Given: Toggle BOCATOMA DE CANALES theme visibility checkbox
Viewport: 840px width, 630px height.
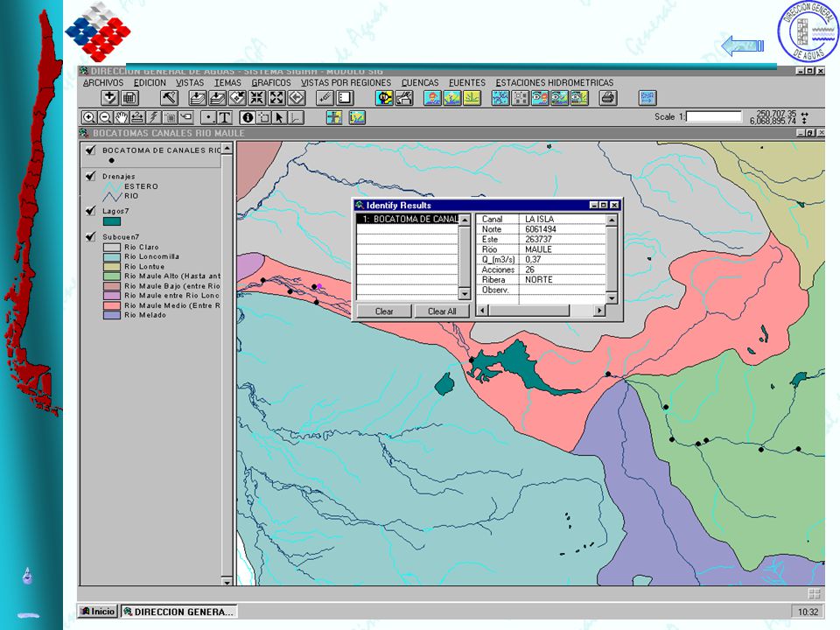Looking at the screenshot, I should 90,150.
